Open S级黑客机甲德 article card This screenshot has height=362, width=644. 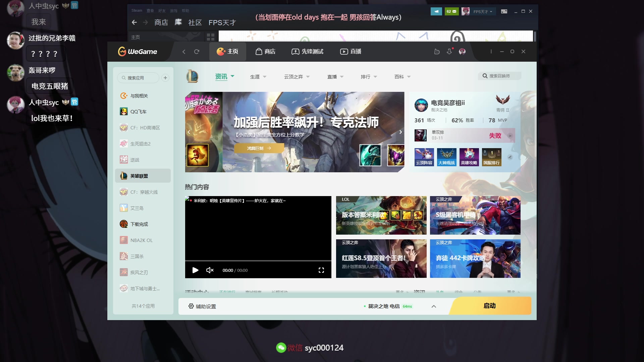pos(475,215)
